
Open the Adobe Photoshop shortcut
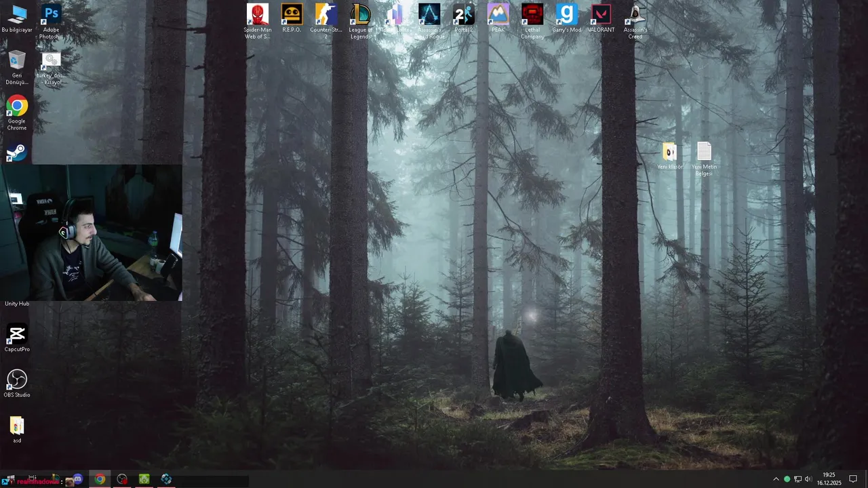[x=51, y=20]
